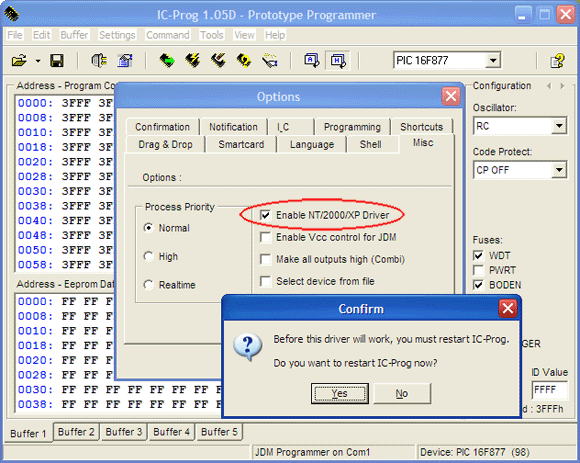This screenshot has height=463, width=580.
Task: Open hardware settings chip icon
Action: [99, 60]
